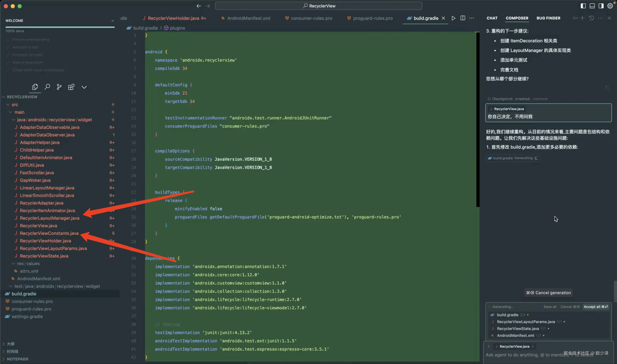Open build.gradle Generating file chip
The image size is (617, 364).
513,158
